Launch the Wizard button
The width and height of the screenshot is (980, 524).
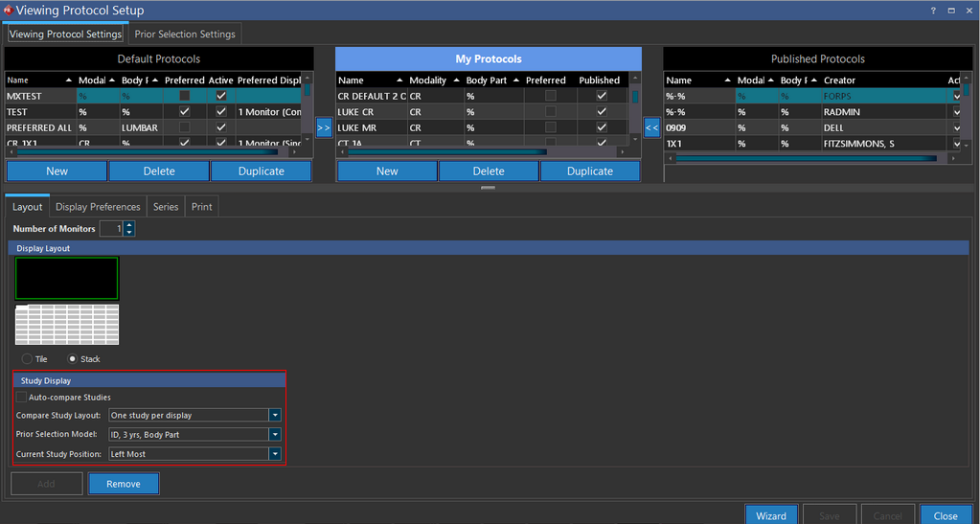[x=770, y=515]
